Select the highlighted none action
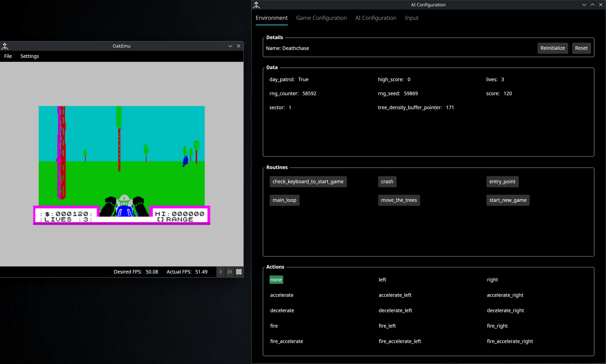Viewport: 606px width, 364px height. tap(276, 280)
